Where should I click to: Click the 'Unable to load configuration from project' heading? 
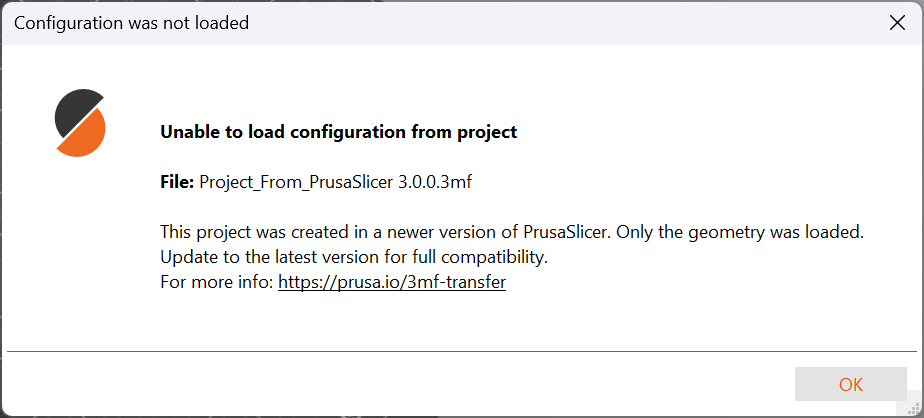pos(339,131)
